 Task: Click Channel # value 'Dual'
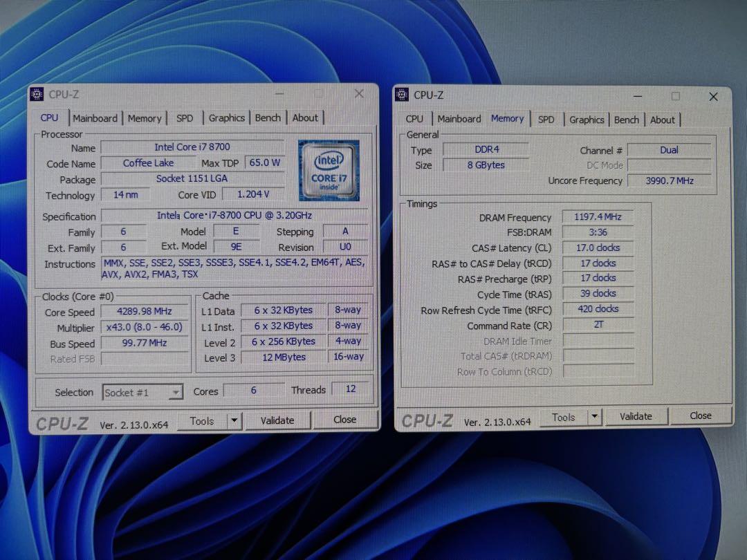click(x=669, y=150)
